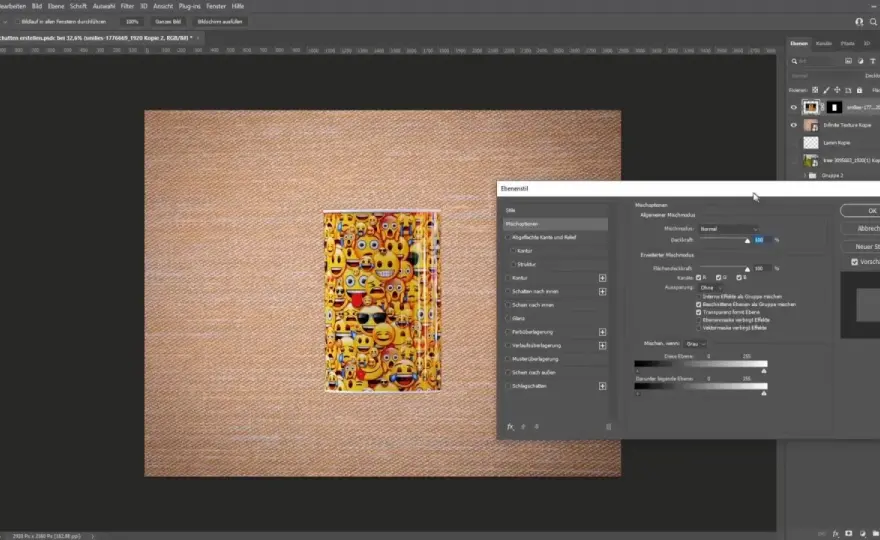The height and width of the screenshot is (540, 880).
Task: Expand the Gruppe 2 layer group
Action: pyautogui.click(x=805, y=176)
